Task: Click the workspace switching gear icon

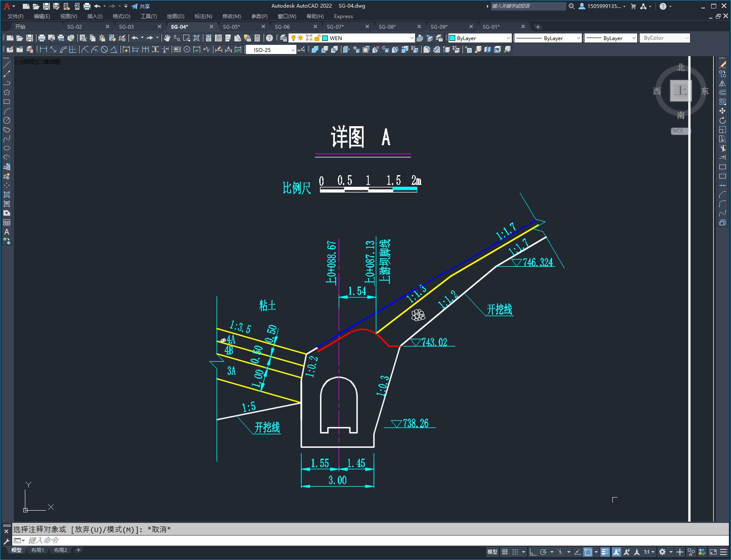Action: coord(663,552)
